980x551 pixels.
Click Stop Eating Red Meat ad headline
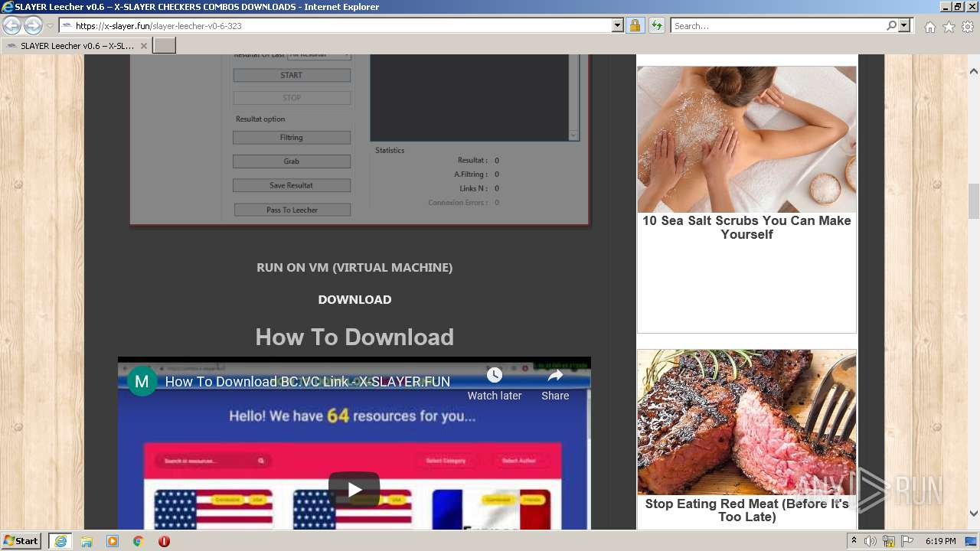(x=746, y=510)
